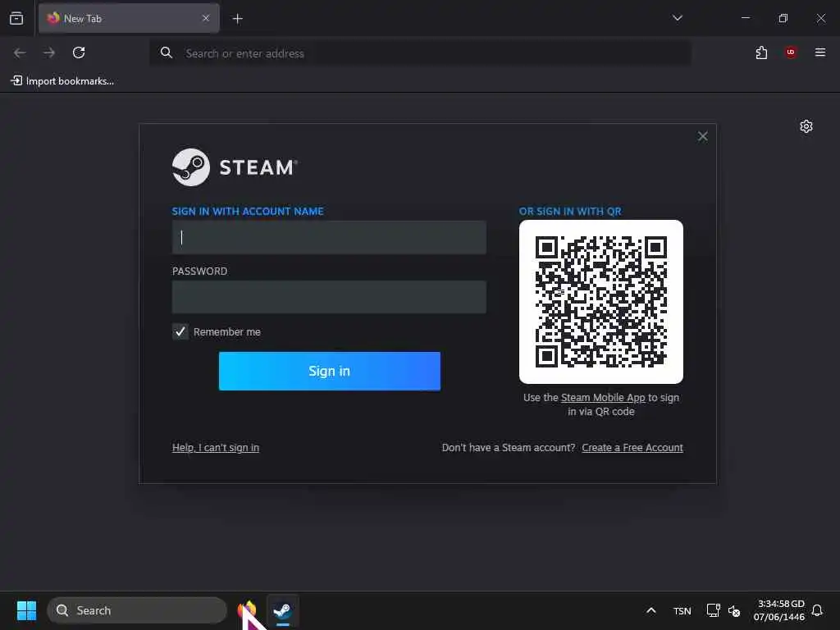This screenshot has width=840, height=630.
Task: Open the notifications bell
Action: (x=817, y=610)
